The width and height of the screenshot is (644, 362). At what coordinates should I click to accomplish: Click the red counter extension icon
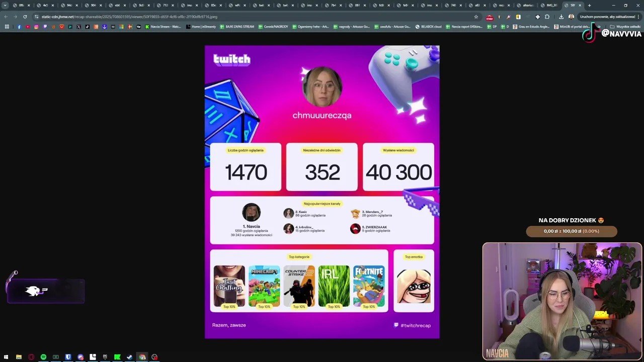pyautogui.click(x=490, y=17)
